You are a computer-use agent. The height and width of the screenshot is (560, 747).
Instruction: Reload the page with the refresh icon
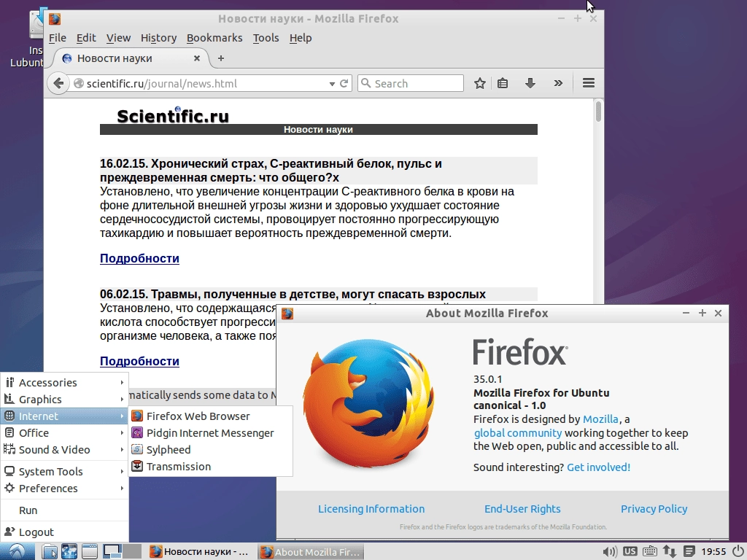click(x=344, y=83)
